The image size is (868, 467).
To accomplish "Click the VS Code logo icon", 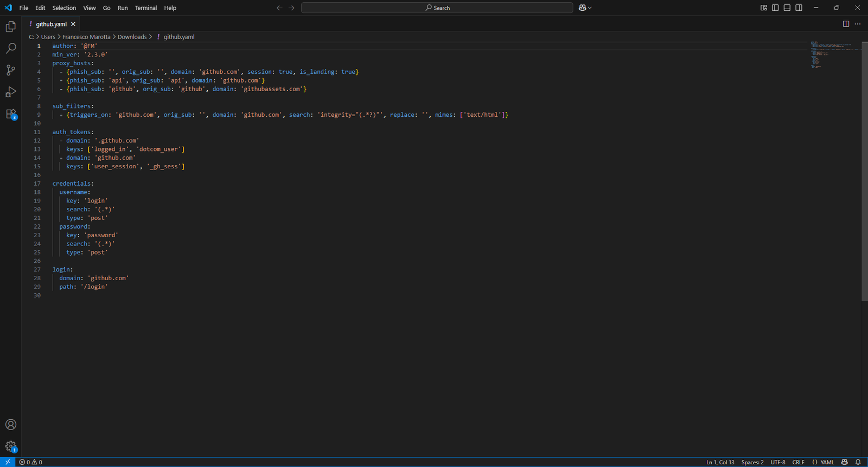I will 8,8.
